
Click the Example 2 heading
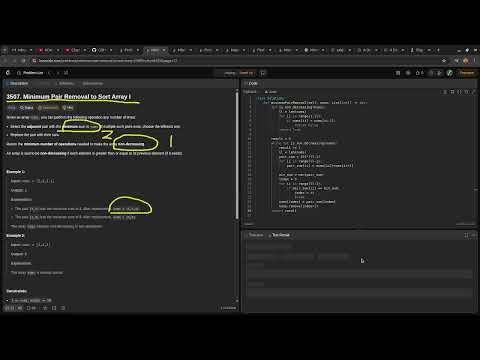[16, 236]
